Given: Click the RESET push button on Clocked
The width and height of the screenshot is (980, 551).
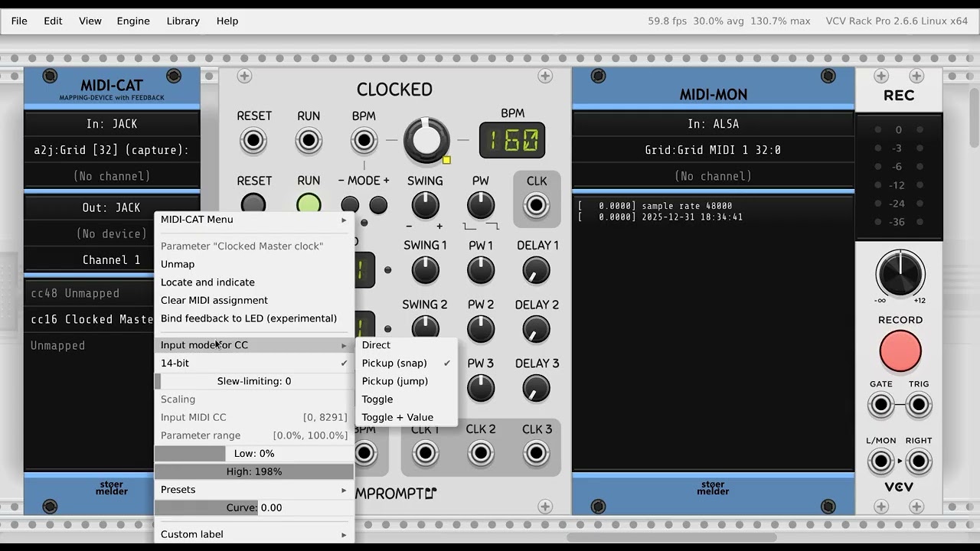Looking at the screenshot, I should pyautogui.click(x=253, y=205).
